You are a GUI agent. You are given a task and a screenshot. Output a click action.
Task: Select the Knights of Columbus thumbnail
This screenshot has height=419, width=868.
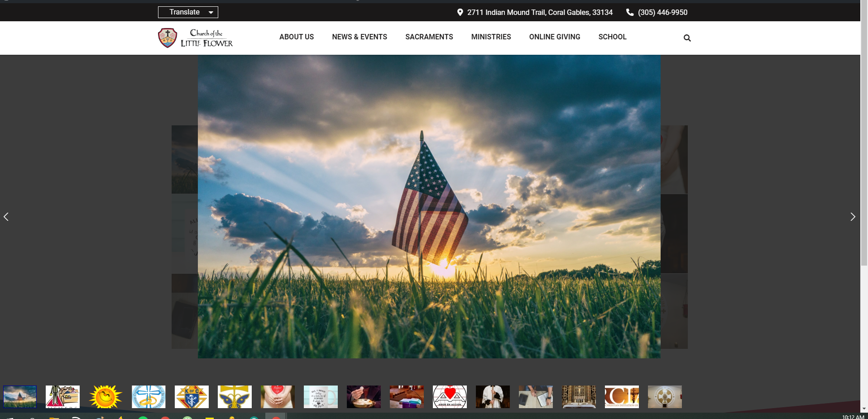click(192, 397)
